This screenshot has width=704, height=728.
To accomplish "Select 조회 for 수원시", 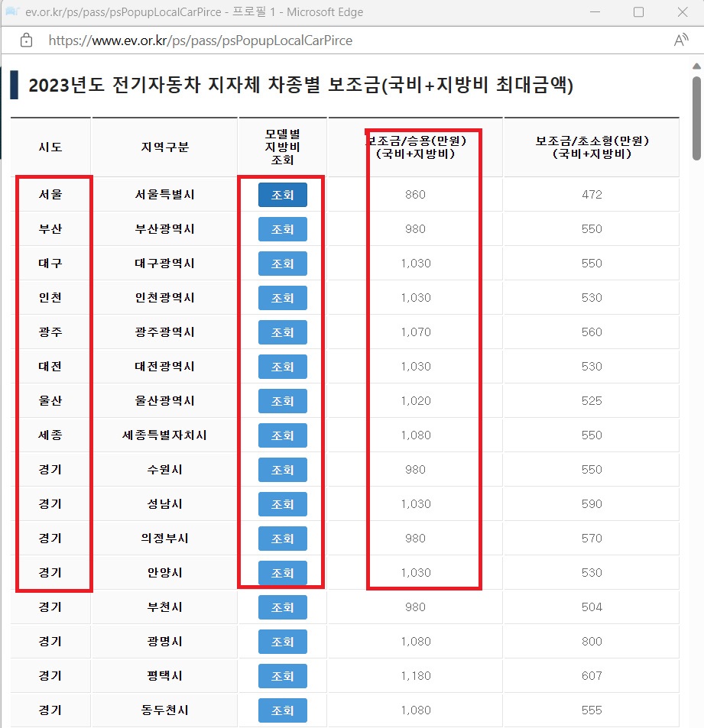I will 283,470.
